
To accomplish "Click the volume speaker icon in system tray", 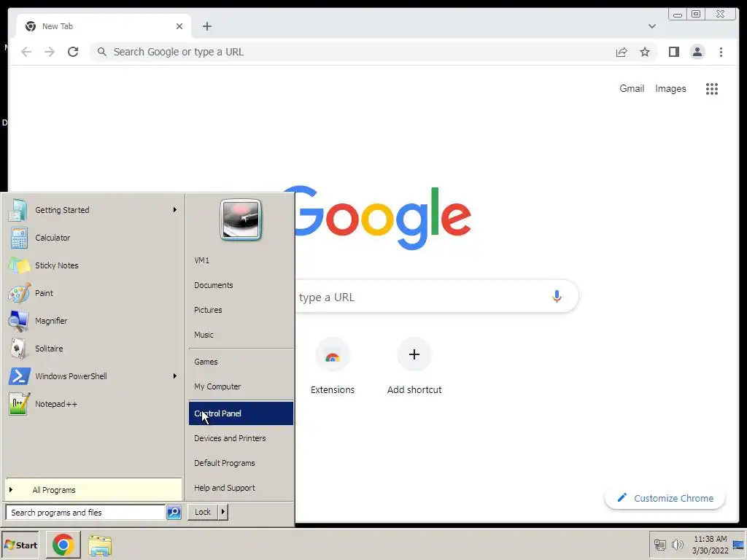I will 677,544.
